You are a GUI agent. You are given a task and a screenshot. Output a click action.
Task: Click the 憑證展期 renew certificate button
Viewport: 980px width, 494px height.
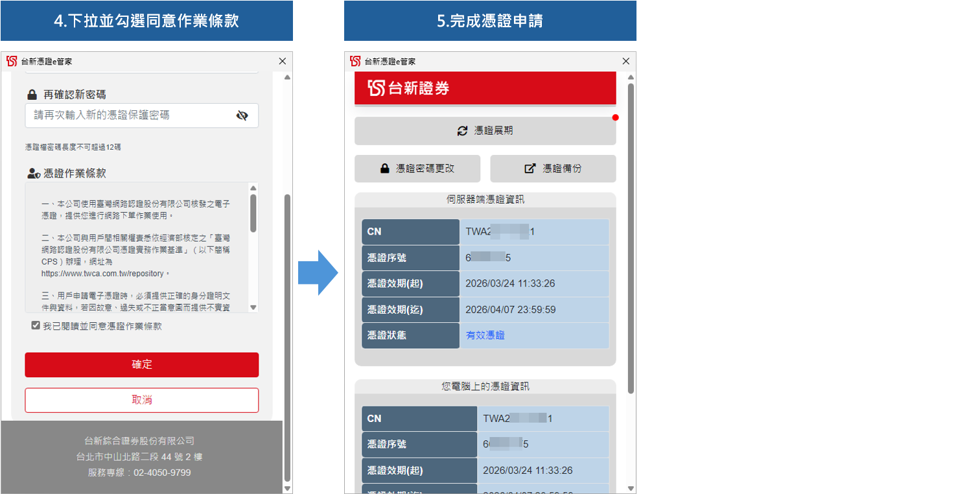(x=485, y=131)
